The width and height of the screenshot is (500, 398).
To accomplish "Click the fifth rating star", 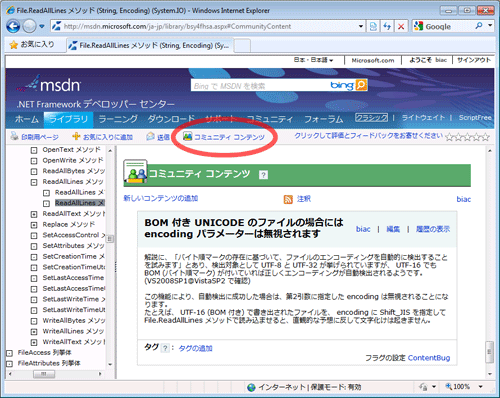I will click(485, 136).
